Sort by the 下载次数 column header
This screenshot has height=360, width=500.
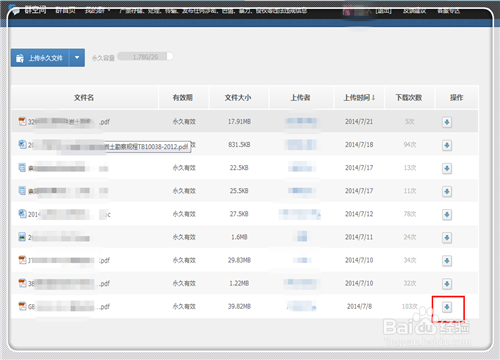pyautogui.click(x=409, y=98)
